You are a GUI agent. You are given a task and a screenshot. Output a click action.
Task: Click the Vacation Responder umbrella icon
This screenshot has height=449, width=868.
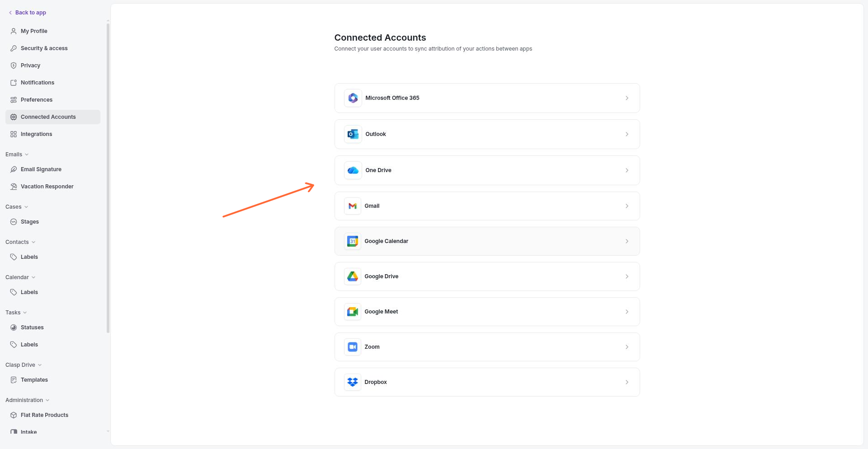click(14, 187)
